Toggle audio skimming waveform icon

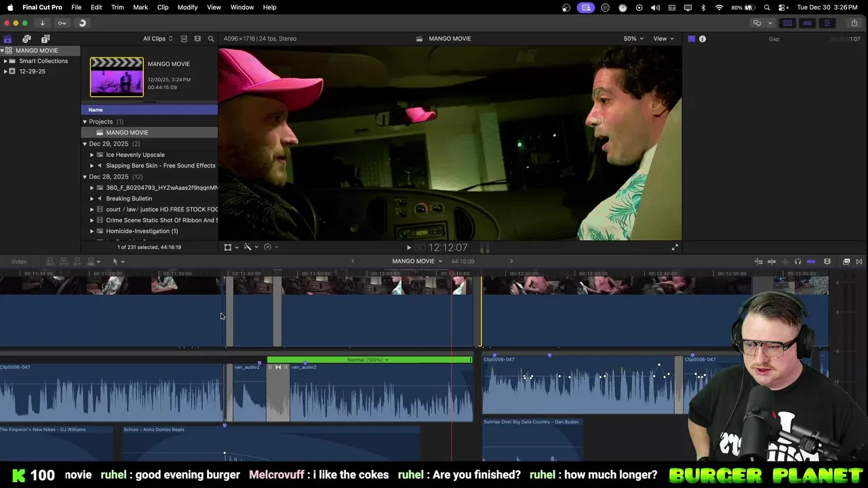[x=785, y=262]
